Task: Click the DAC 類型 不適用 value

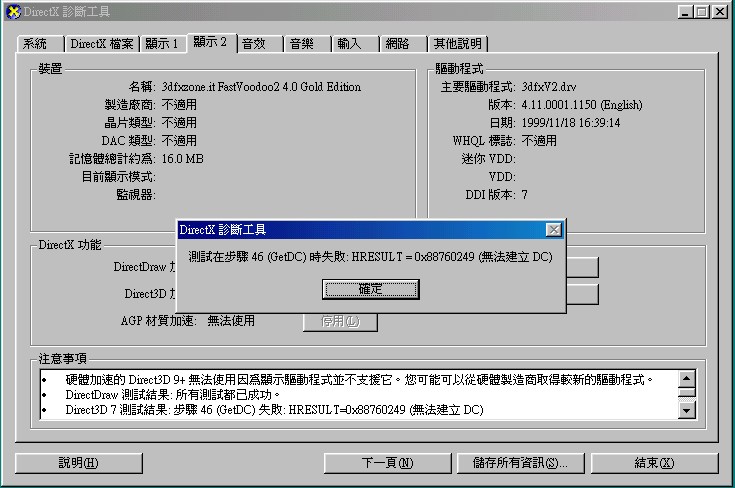Action: (179, 141)
